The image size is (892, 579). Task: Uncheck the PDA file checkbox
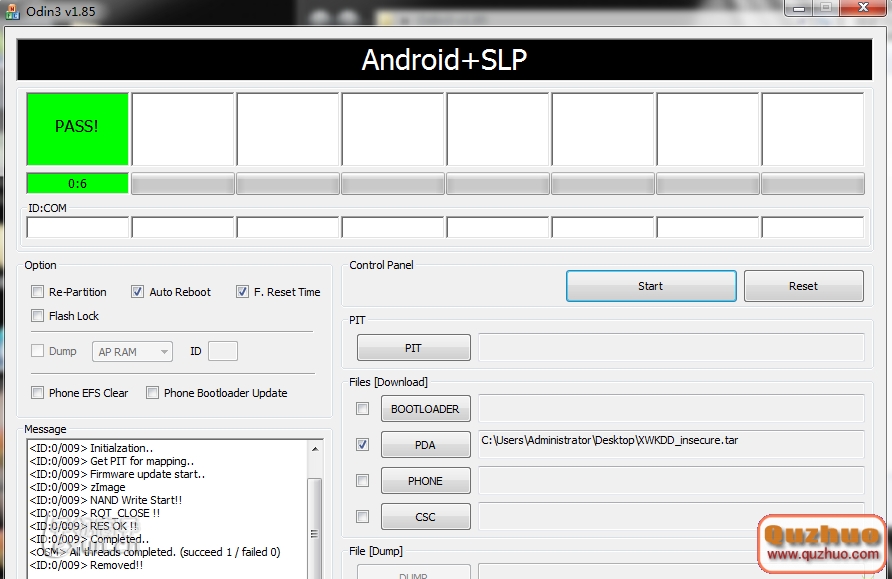[362, 444]
